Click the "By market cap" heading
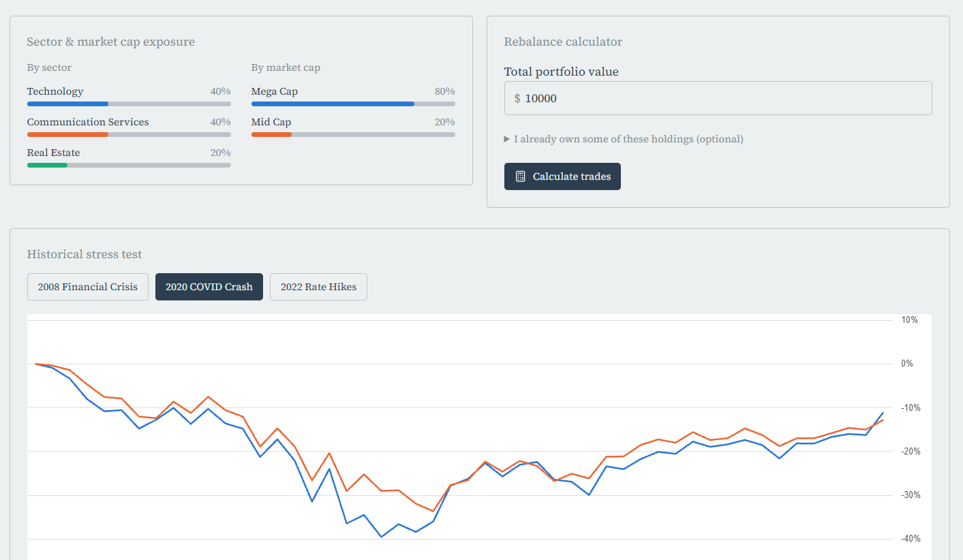 (286, 67)
